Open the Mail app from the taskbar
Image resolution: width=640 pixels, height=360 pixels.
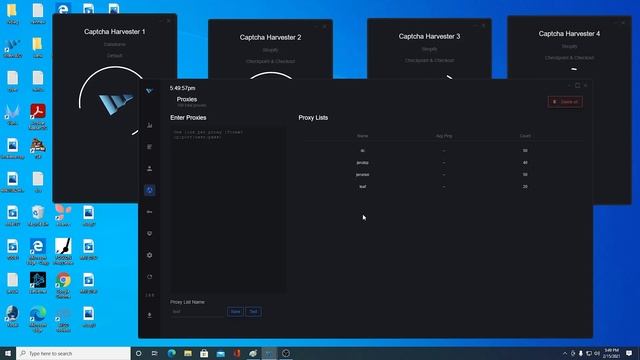pyautogui.click(x=220, y=353)
